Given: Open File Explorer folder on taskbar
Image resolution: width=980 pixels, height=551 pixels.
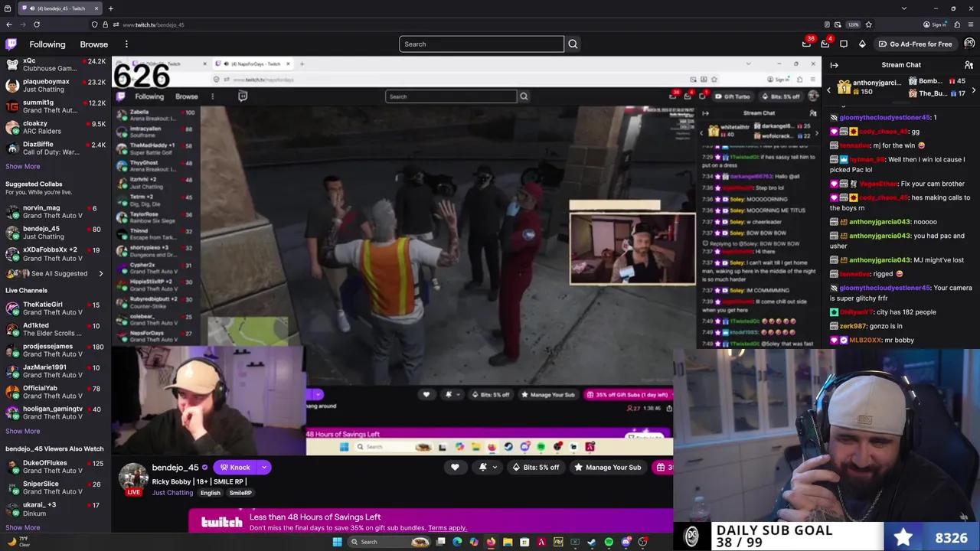Looking at the screenshot, I should 508,542.
